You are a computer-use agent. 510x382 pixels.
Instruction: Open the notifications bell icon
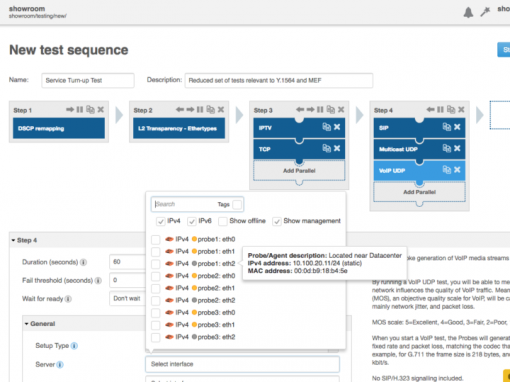tap(468, 12)
